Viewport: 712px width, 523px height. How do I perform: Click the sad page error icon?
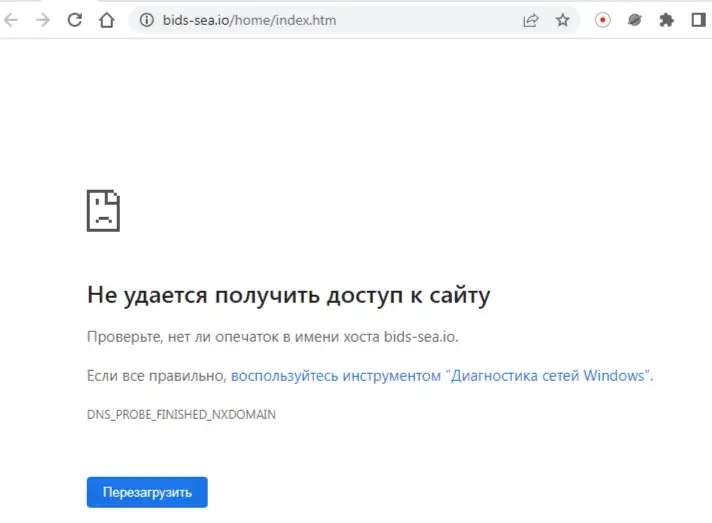[x=104, y=211]
